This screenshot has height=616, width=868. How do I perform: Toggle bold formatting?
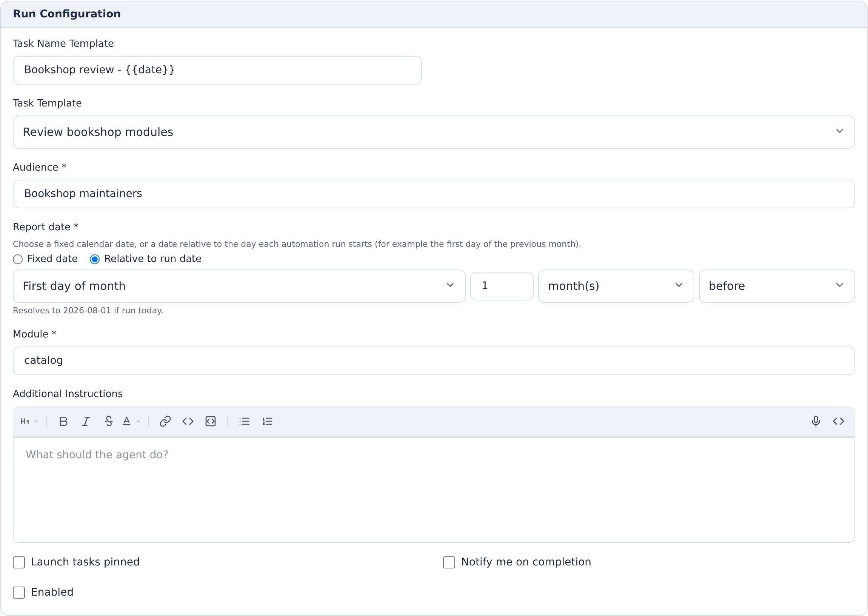pyautogui.click(x=63, y=421)
